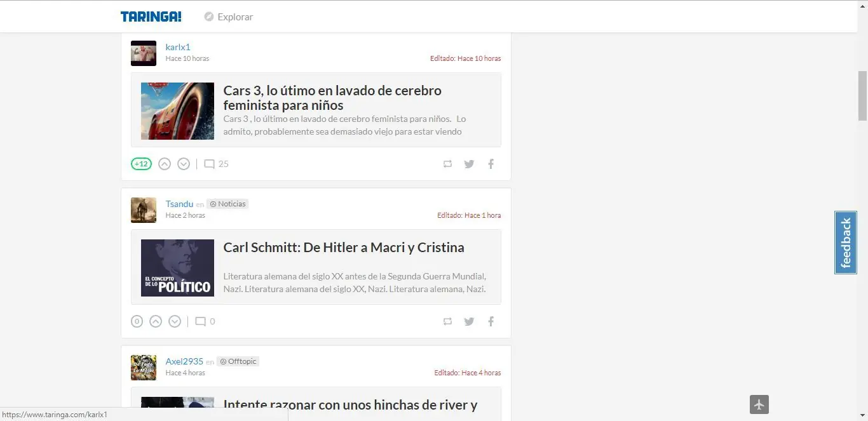This screenshot has width=868, height=421.
Task: Visit the Axel2935 user profile link
Action: click(x=184, y=361)
